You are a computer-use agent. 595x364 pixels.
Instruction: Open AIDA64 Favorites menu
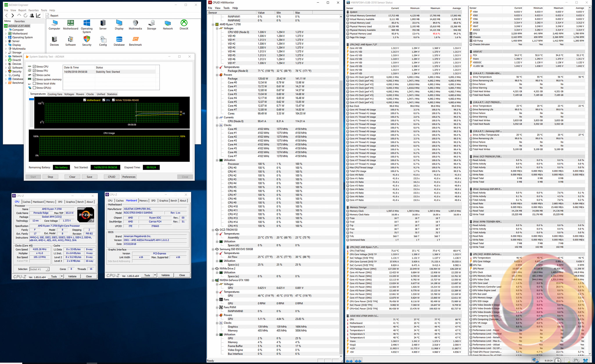tap(33, 10)
